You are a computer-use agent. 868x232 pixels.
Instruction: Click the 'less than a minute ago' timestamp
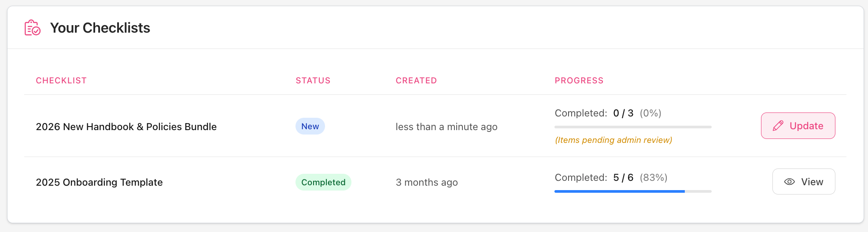pos(446,127)
